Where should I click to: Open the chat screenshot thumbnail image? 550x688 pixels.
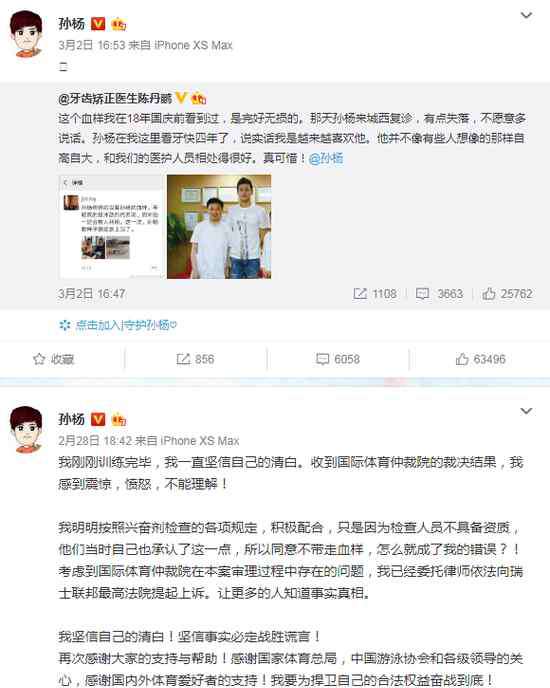111,226
